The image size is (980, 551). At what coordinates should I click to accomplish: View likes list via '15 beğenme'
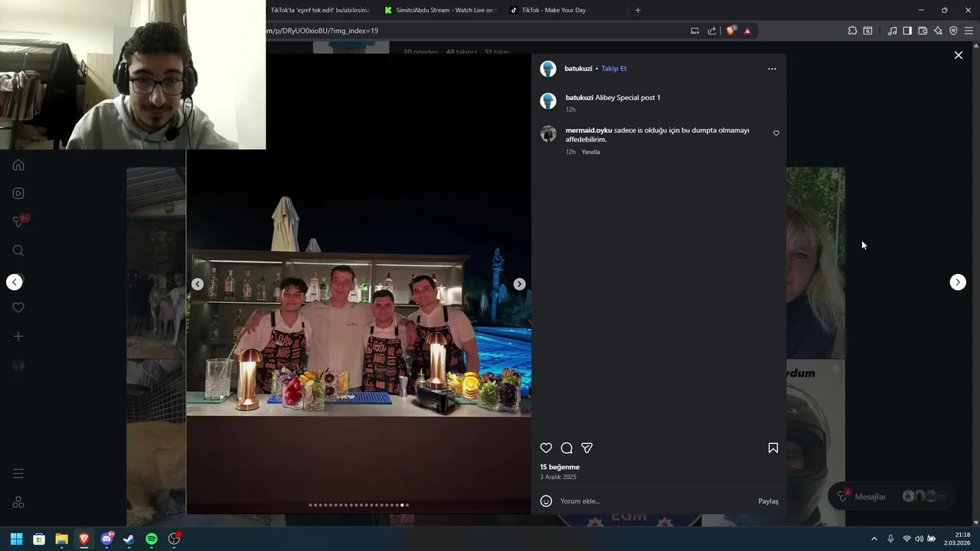pos(560,467)
